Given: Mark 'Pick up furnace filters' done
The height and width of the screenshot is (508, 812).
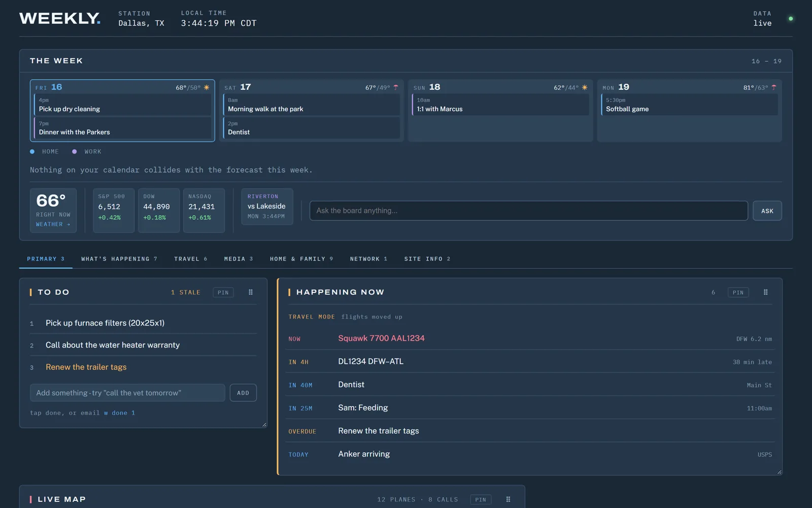Looking at the screenshot, I should click(143, 323).
